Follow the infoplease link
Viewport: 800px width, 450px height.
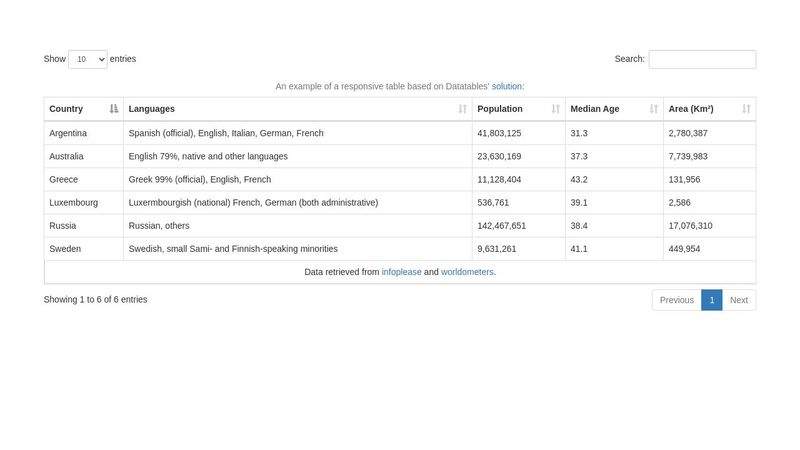(402, 272)
